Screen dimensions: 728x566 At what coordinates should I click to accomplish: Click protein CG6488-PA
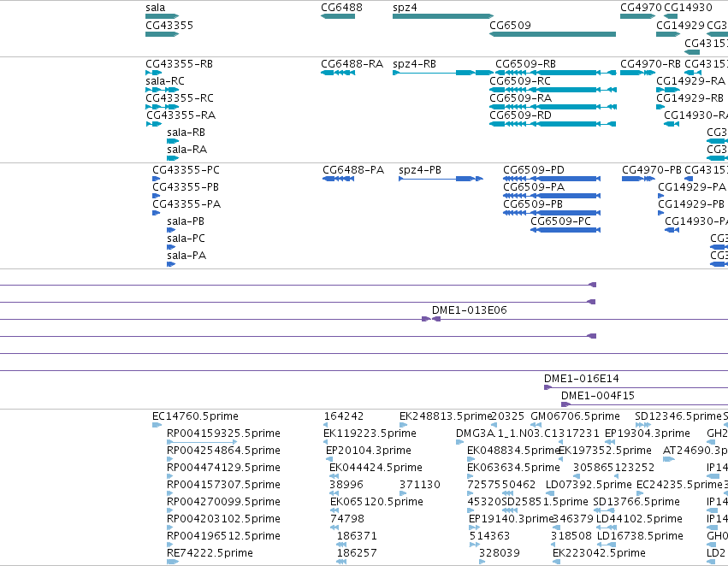(338, 179)
